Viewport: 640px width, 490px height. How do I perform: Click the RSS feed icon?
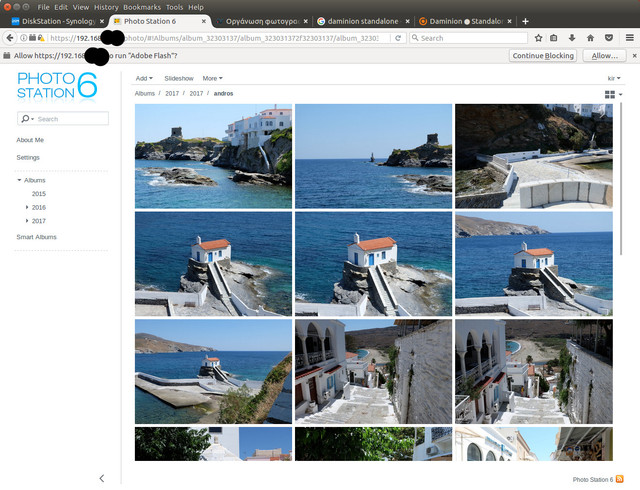pyautogui.click(x=620, y=480)
